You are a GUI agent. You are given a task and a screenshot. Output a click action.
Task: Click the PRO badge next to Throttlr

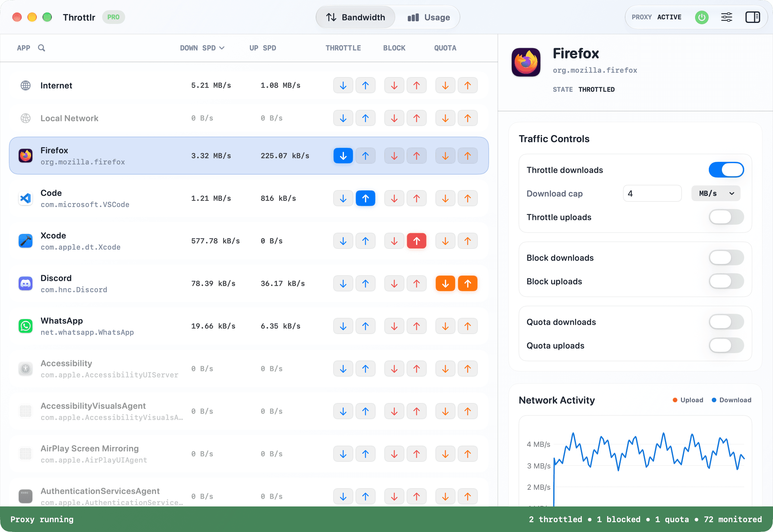(113, 17)
